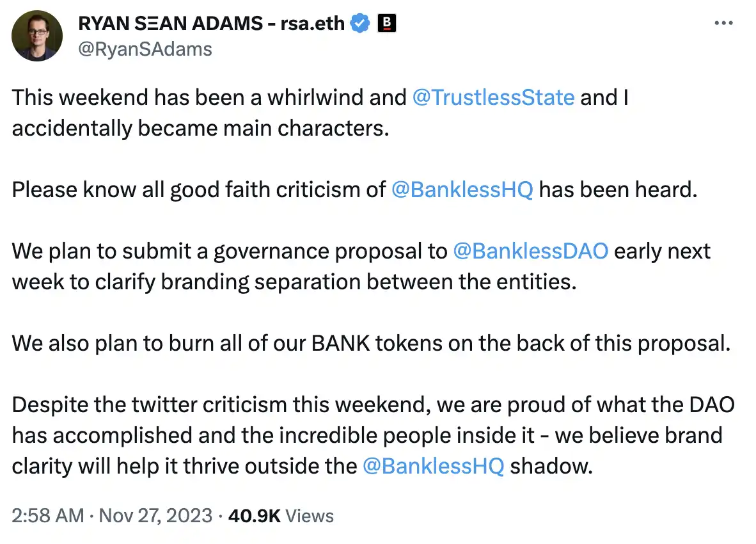
Task: Open the three-dot More options menu
Action: [723, 23]
